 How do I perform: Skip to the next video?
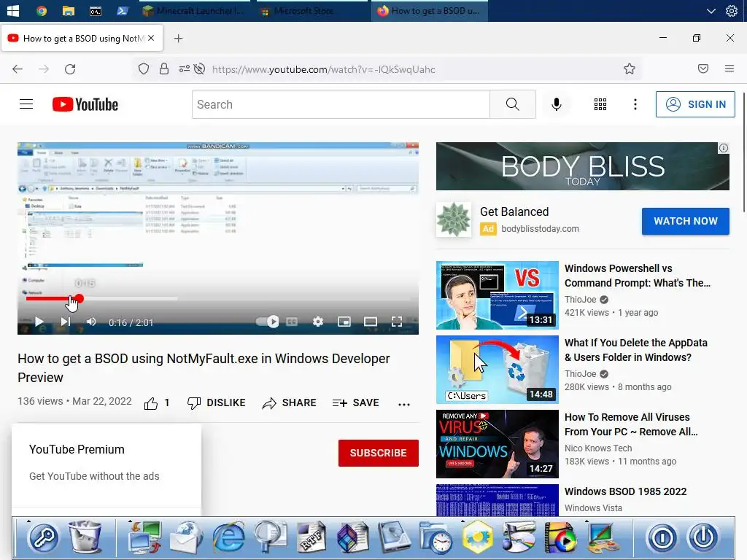click(66, 322)
